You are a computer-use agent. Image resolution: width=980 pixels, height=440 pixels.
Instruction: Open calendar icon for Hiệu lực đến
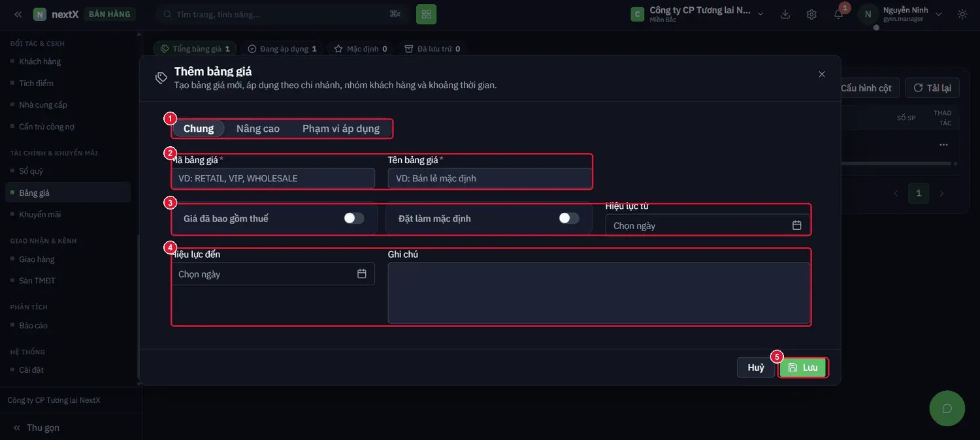click(x=362, y=274)
